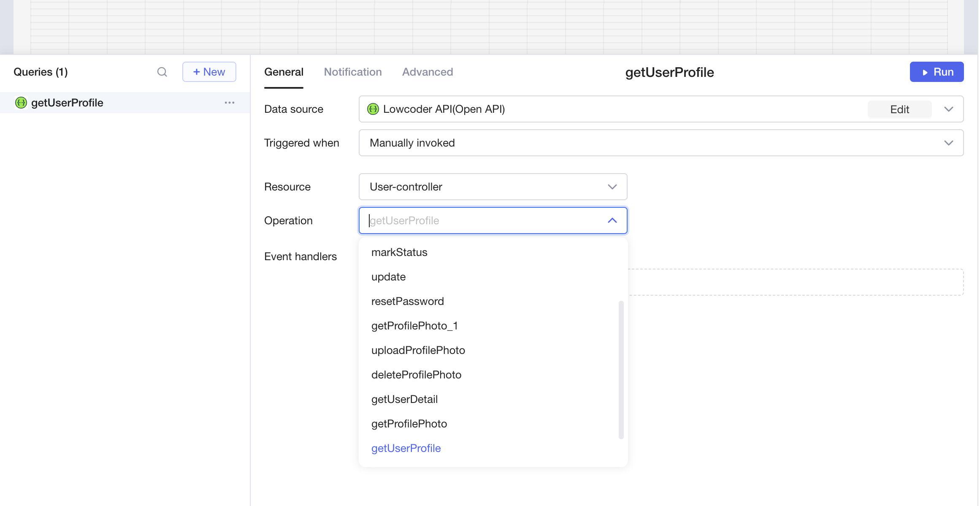
Task: Choose resetPassword operation option
Action: point(407,301)
